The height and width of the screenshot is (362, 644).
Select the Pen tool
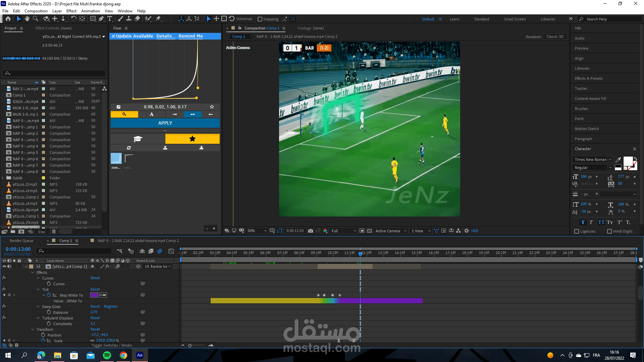[101, 19]
